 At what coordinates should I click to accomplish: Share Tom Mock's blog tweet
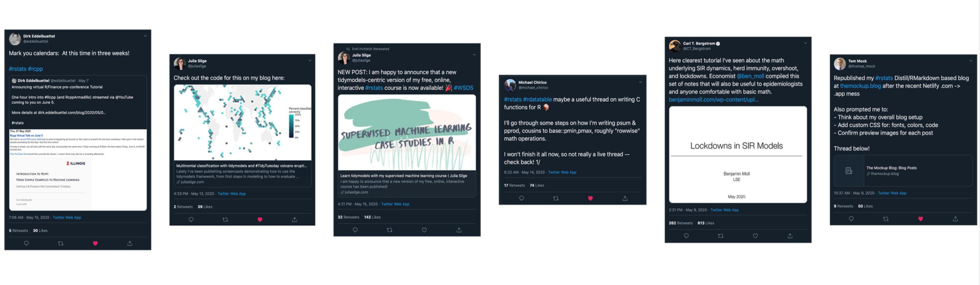click(955, 219)
